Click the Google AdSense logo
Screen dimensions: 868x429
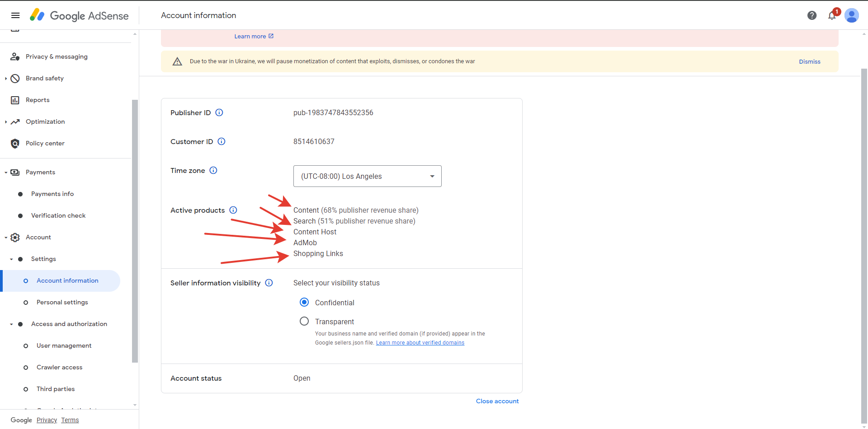pyautogui.click(x=79, y=15)
